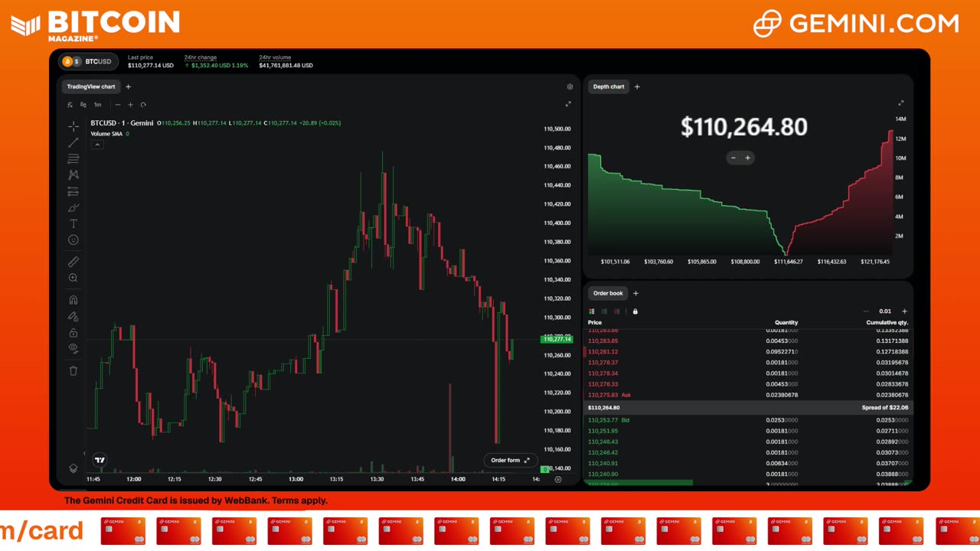The height and width of the screenshot is (551, 980).
Task: Click the 0.01 grouping value
Action: tap(885, 311)
